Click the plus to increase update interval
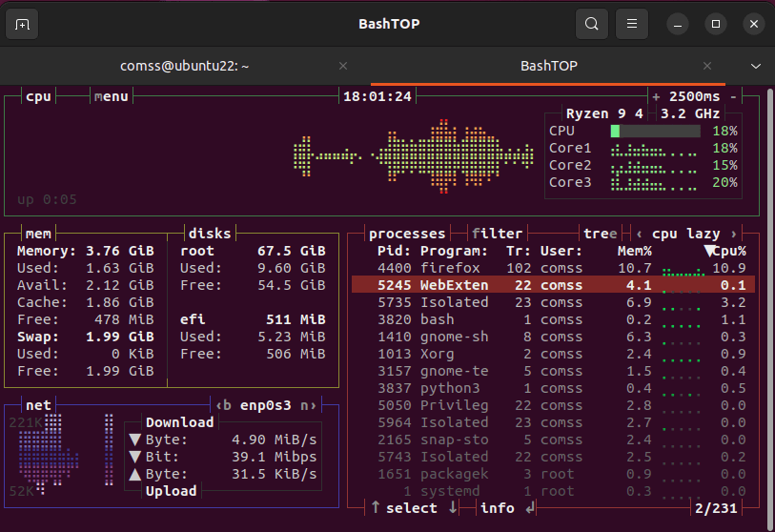The height and width of the screenshot is (532, 775). (656, 96)
